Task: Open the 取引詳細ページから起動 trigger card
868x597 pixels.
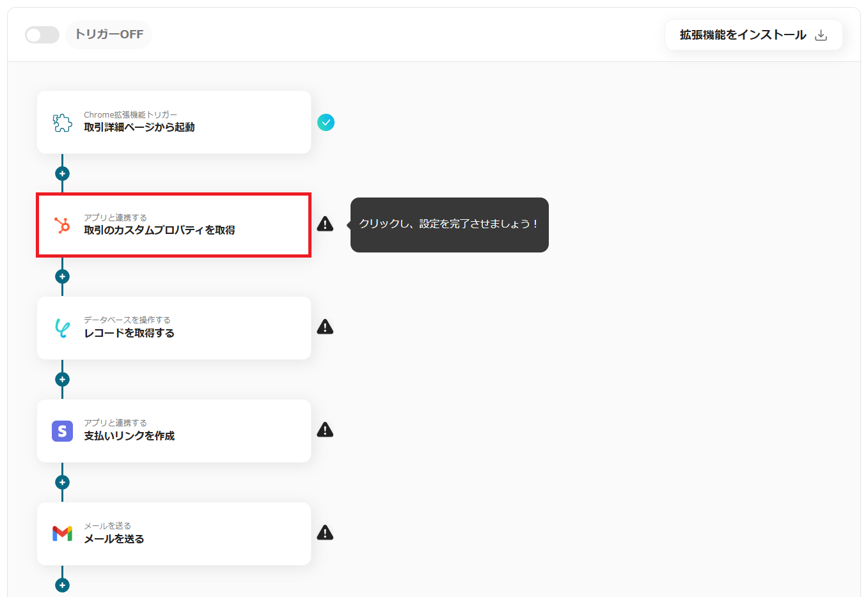Action: point(174,122)
